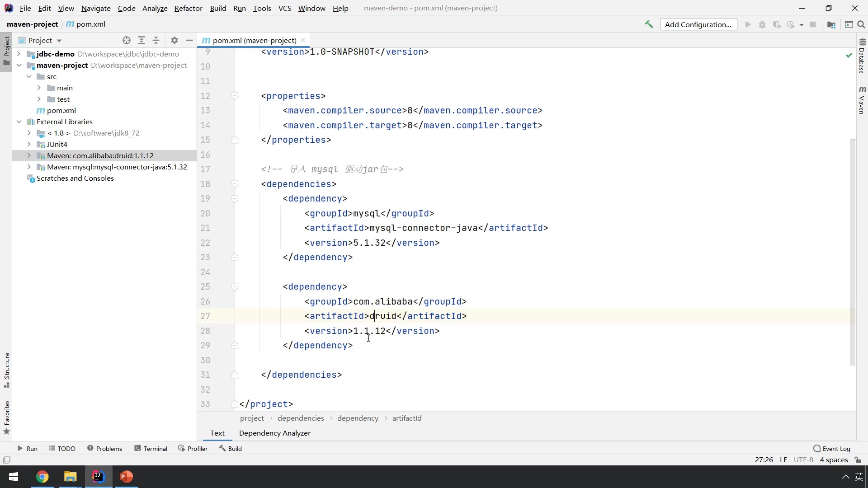Open the Problems tool window
Screen dimensions: 868x488
(104, 448)
